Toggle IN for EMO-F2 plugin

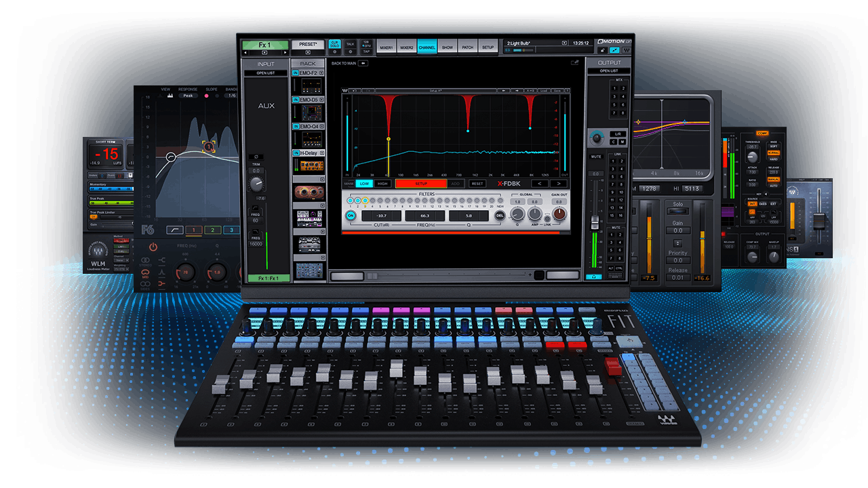click(296, 73)
